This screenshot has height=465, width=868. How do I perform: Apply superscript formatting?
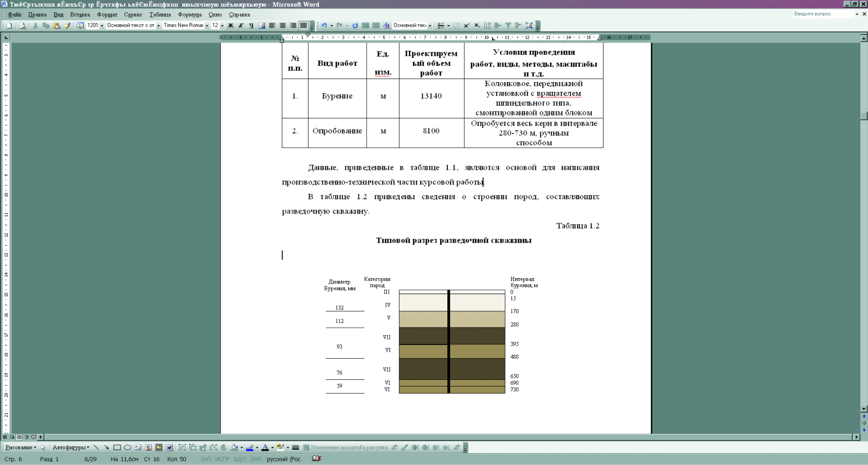[x=466, y=25]
